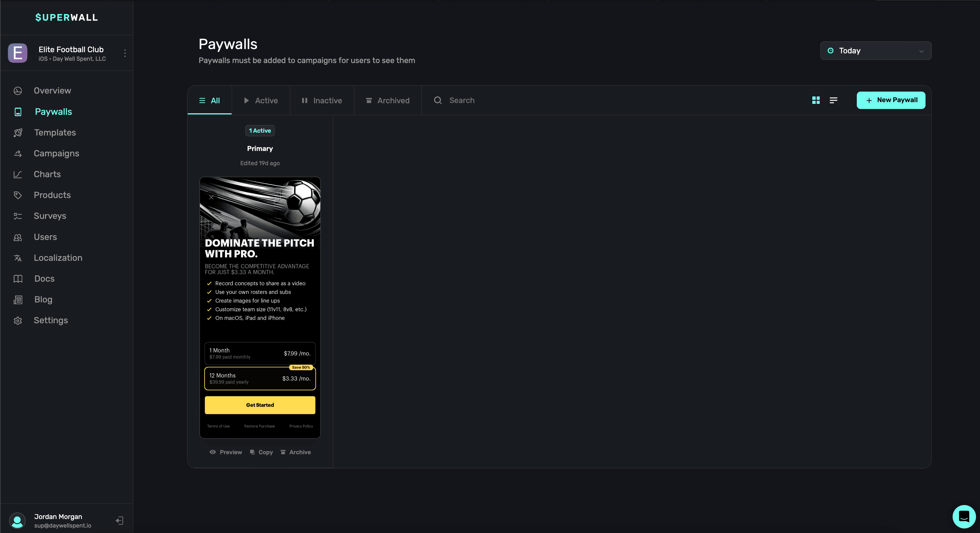Viewport: 980px width, 533px height.
Task: Go to Templates in the sidebar
Action: pos(55,132)
